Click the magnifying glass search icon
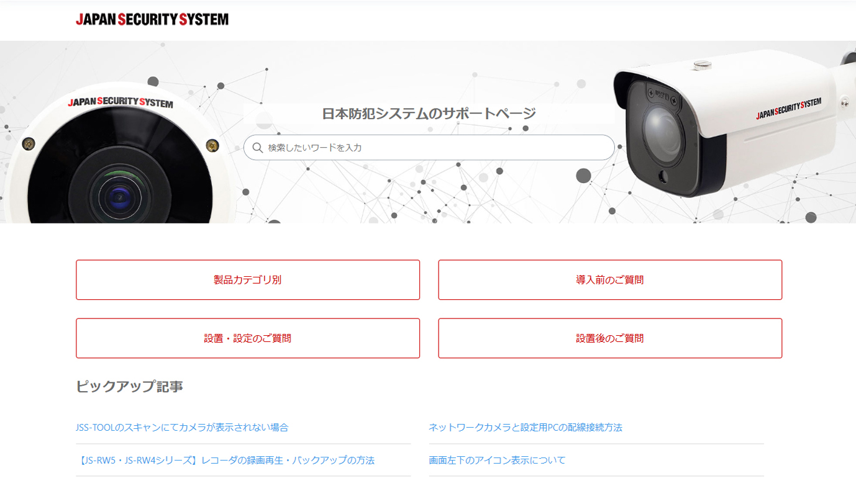This screenshot has width=856, height=504. (x=258, y=148)
